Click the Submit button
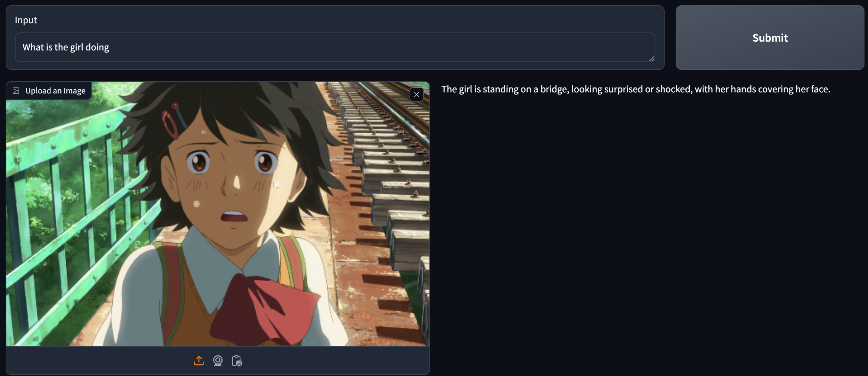The width and height of the screenshot is (868, 376). coord(770,37)
